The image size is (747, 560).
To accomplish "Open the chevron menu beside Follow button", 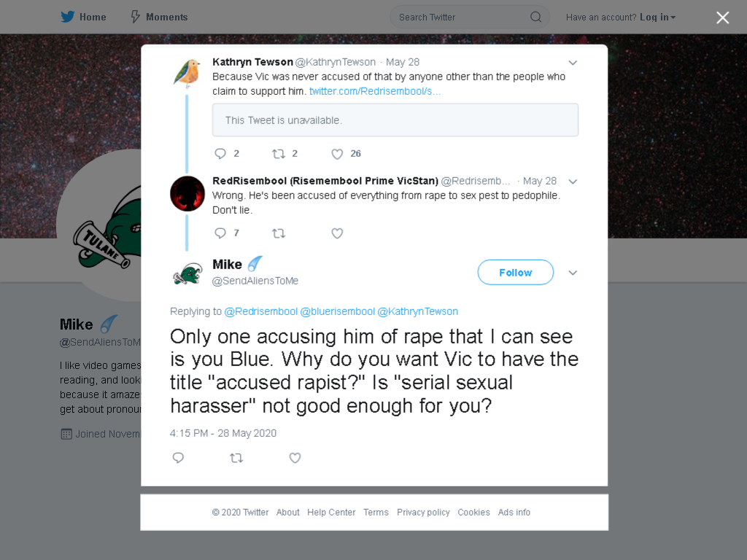I will coord(573,273).
